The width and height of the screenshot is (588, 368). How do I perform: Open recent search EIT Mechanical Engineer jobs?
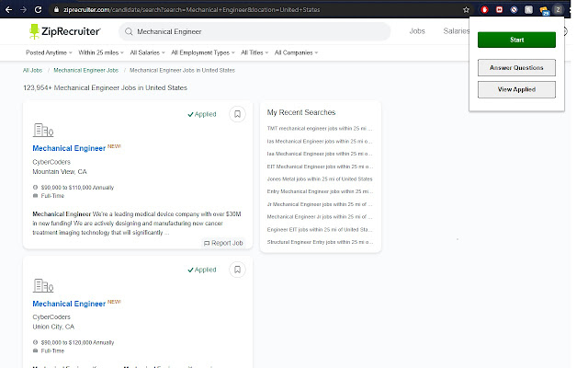pos(320,167)
